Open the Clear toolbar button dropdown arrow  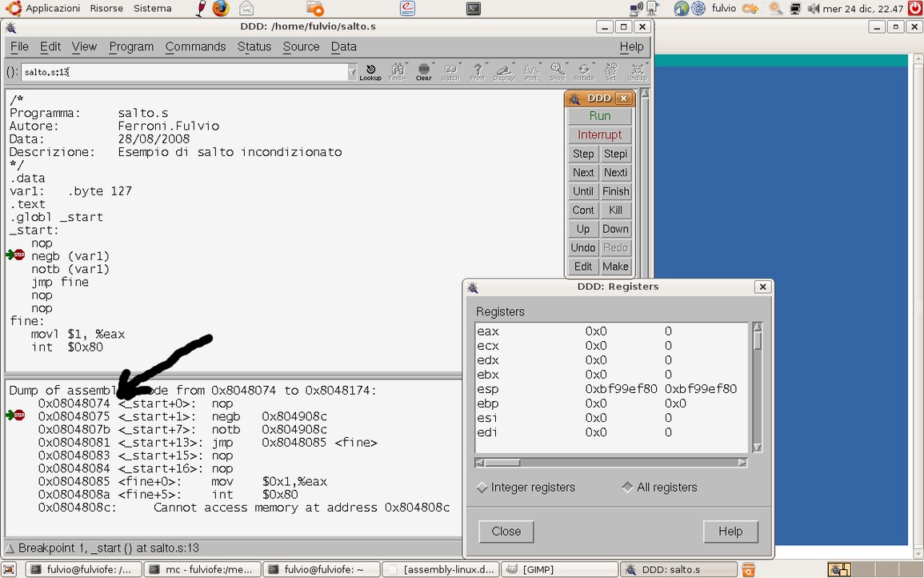[x=433, y=65]
